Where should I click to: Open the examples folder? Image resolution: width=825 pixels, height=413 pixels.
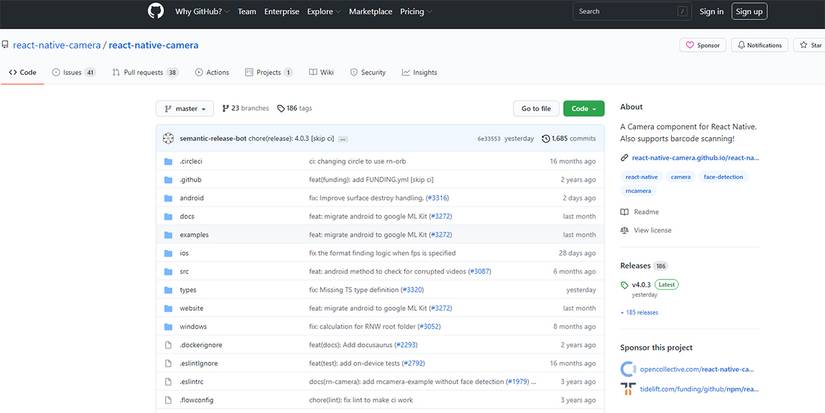(194, 235)
